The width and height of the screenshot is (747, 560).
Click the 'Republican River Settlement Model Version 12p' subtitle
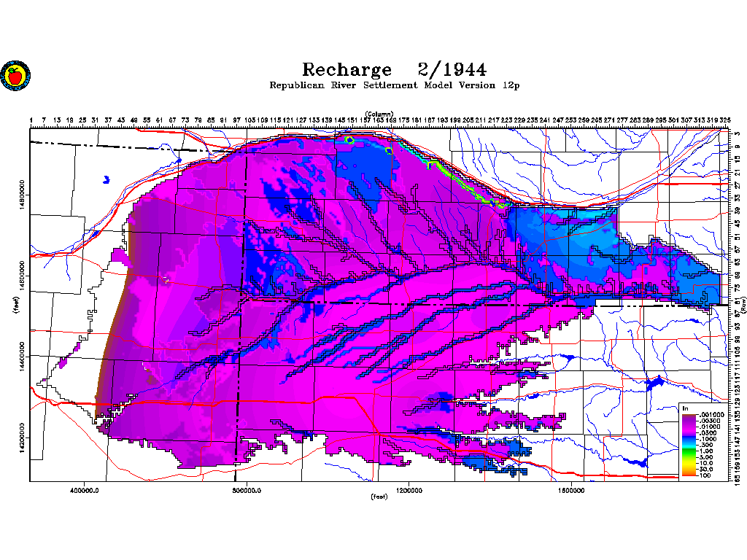click(395, 86)
